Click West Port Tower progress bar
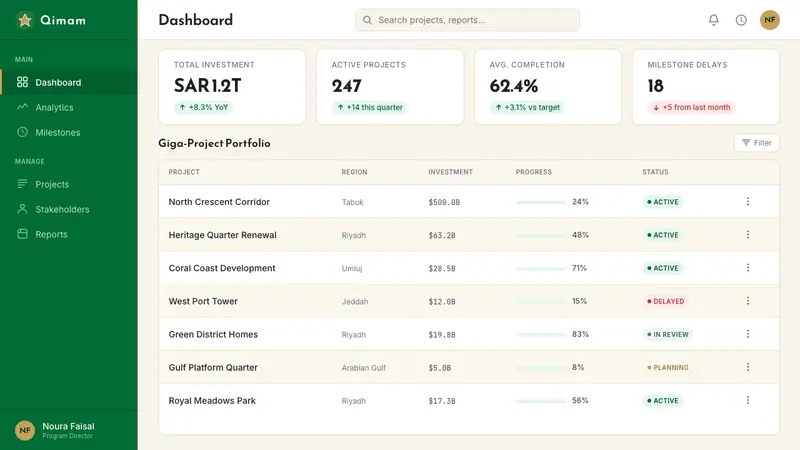This screenshot has height=450, width=800. 540,302
